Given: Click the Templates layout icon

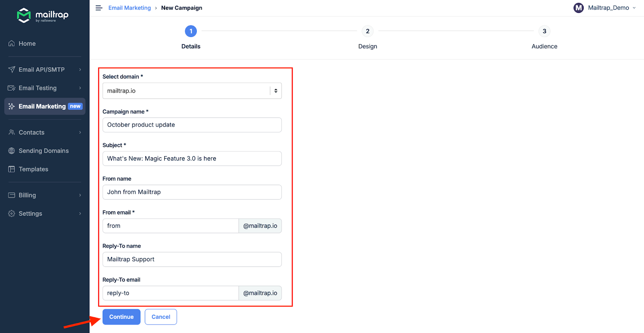Looking at the screenshot, I should [x=12, y=169].
